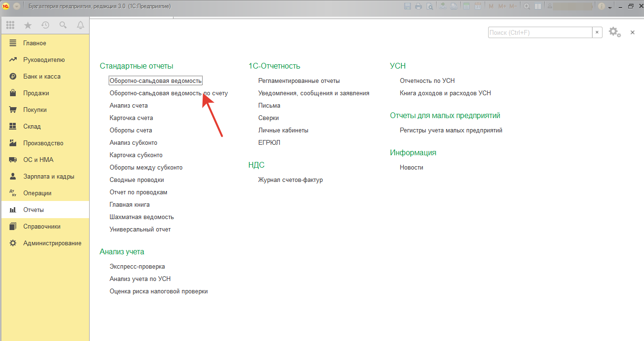The height and width of the screenshot is (341, 644).
Task: Open Анализ учета по УСН
Action: pos(140,279)
